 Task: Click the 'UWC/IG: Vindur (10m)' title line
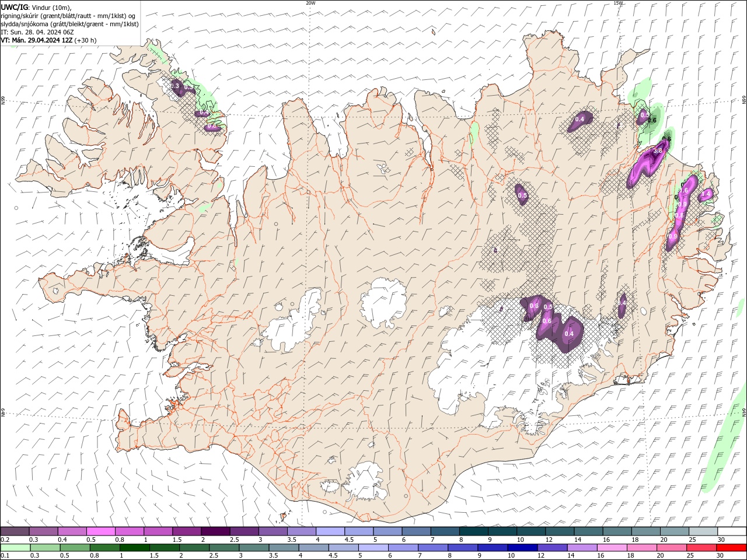36,7
